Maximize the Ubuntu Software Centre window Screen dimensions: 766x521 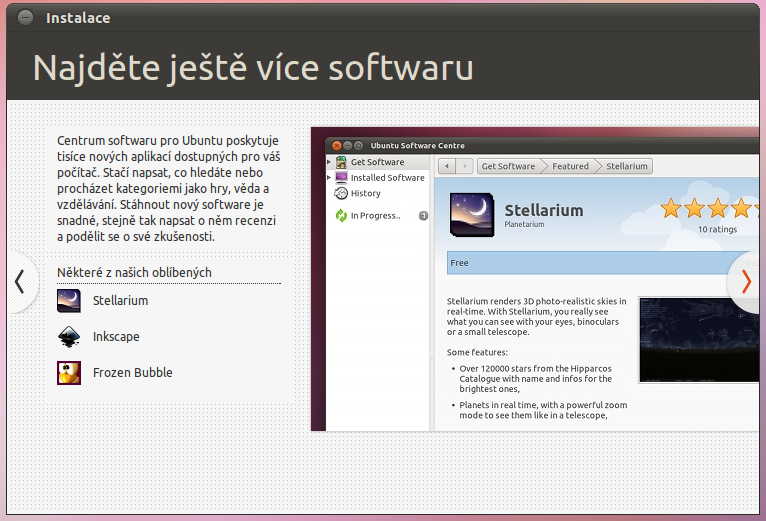click(359, 146)
